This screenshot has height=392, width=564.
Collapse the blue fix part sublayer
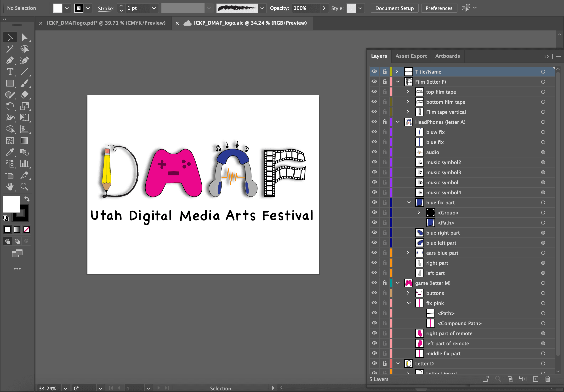(409, 202)
